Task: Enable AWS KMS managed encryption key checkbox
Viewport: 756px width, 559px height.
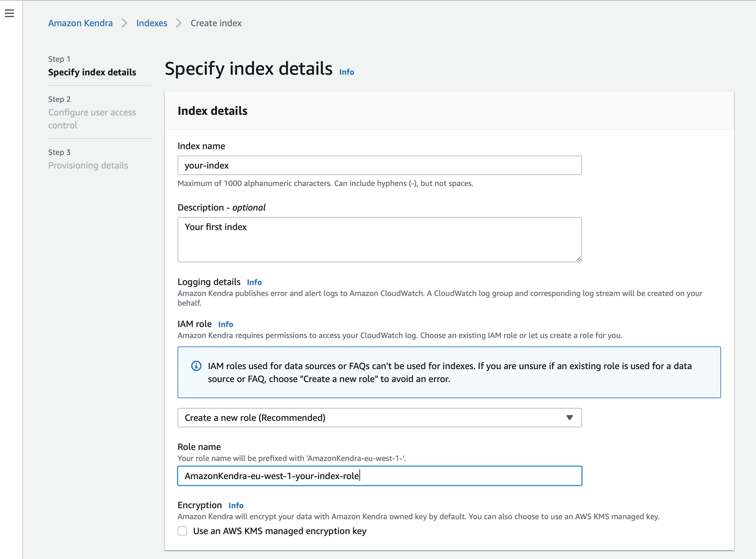Action: 182,531
